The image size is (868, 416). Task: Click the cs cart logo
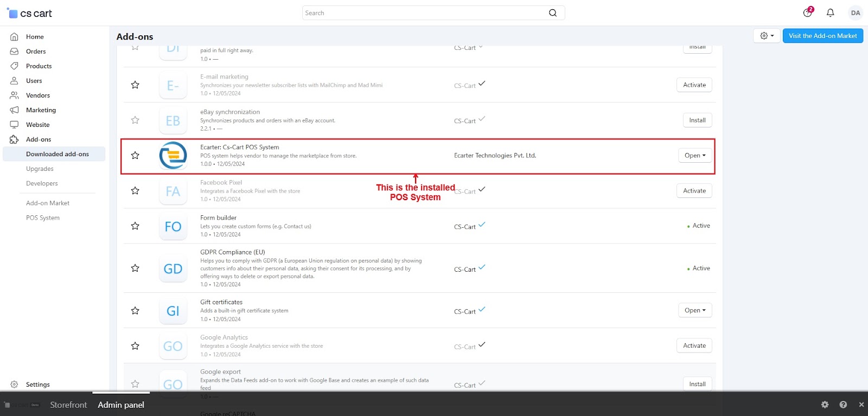pyautogui.click(x=30, y=14)
